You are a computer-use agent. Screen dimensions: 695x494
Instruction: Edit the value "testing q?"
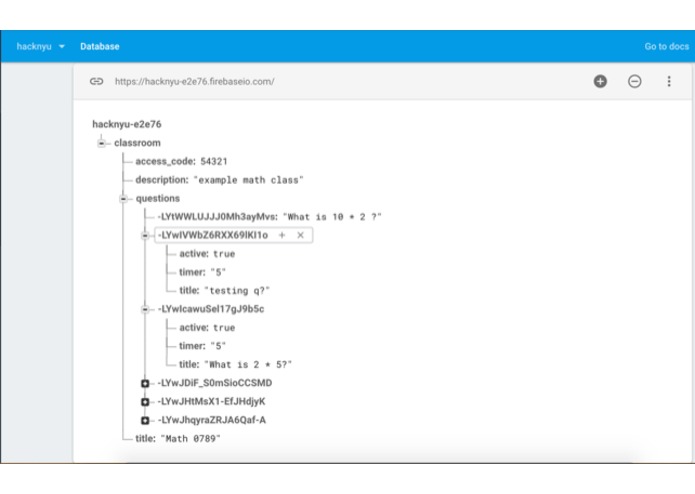tap(237, 291)
